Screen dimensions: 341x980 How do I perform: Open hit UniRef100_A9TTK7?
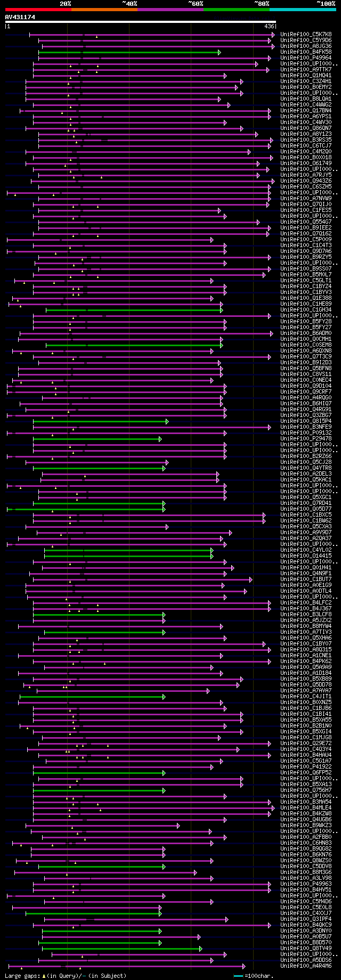point(306,69)
